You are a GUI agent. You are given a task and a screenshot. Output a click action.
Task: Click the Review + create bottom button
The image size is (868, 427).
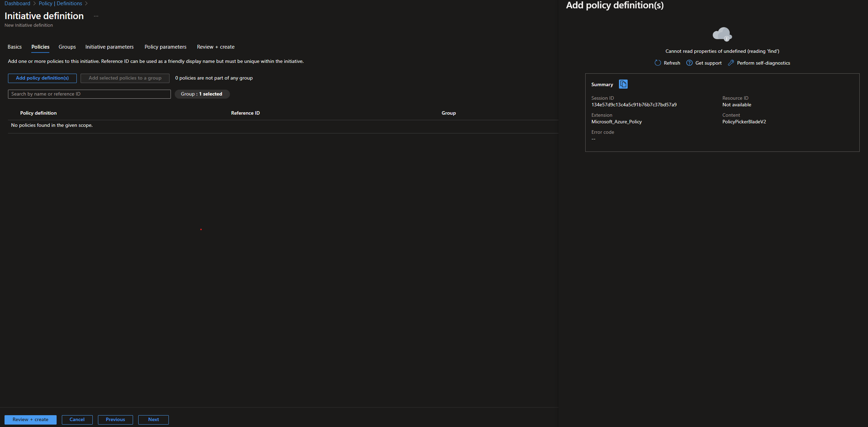[31, 420]
